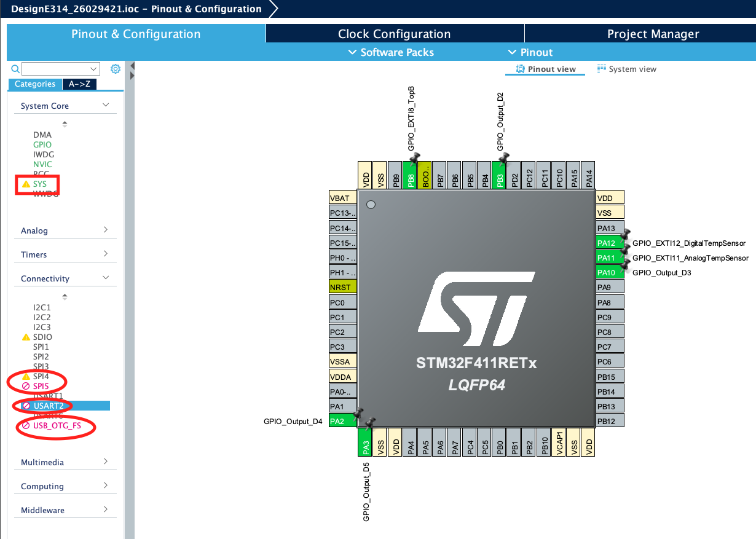The width and height of the screenshot is (756, 539).
Task: Expand the Software Packs dropdown
Action: (391, 52)
